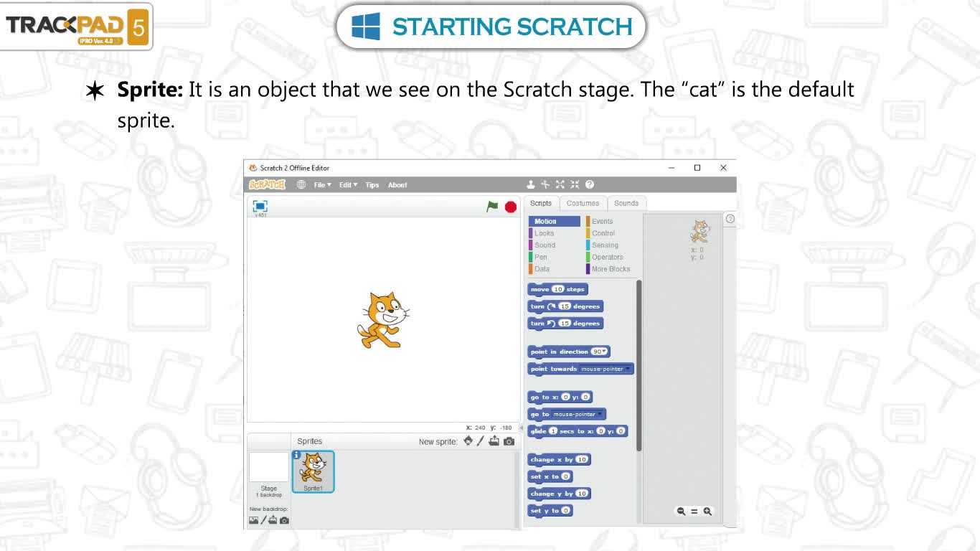Click the Scratch 2 Offline Editor title icon
The width and height of the screenshot is (980, 551).
pyautogui.click(x=253, y=168)
